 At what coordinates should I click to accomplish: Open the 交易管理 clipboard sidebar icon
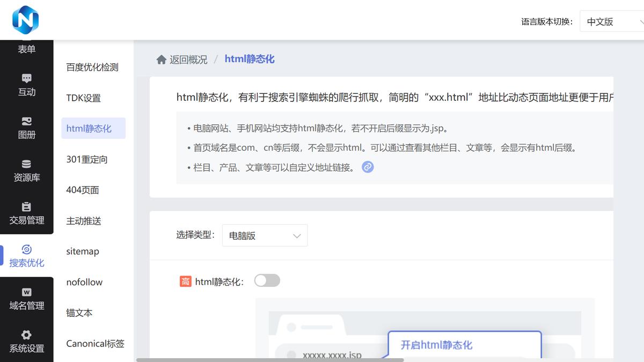pyautogui.click(x=27, y=206)
